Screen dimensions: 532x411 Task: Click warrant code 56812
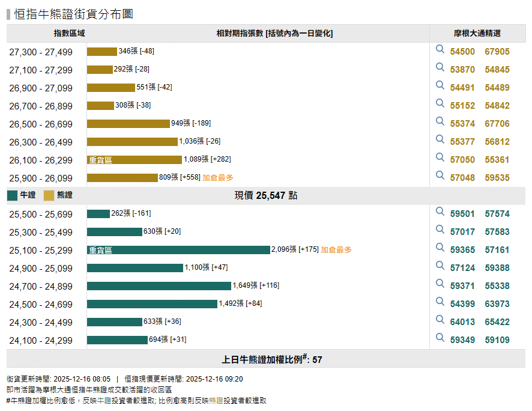click(x=497, y=142)
